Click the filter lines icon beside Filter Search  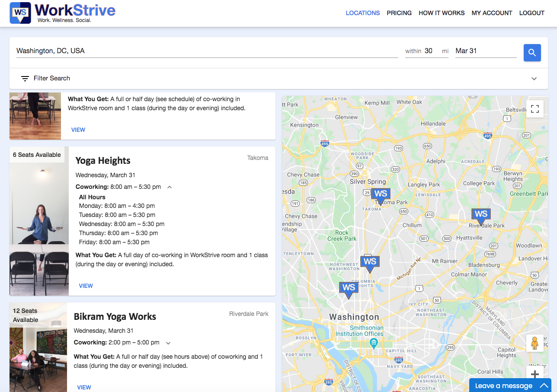pyautogui.click(x=25, y=78)
